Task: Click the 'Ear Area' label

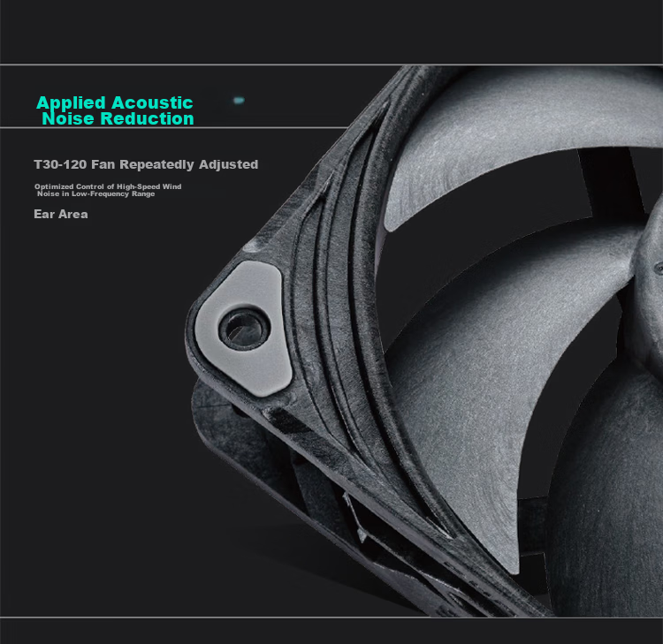Action: 61,215
